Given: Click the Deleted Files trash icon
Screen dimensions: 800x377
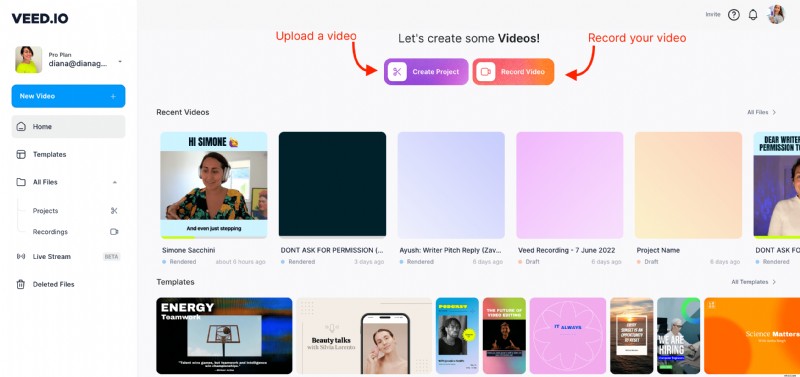Looking at the screenshot, I should point(21,284).
